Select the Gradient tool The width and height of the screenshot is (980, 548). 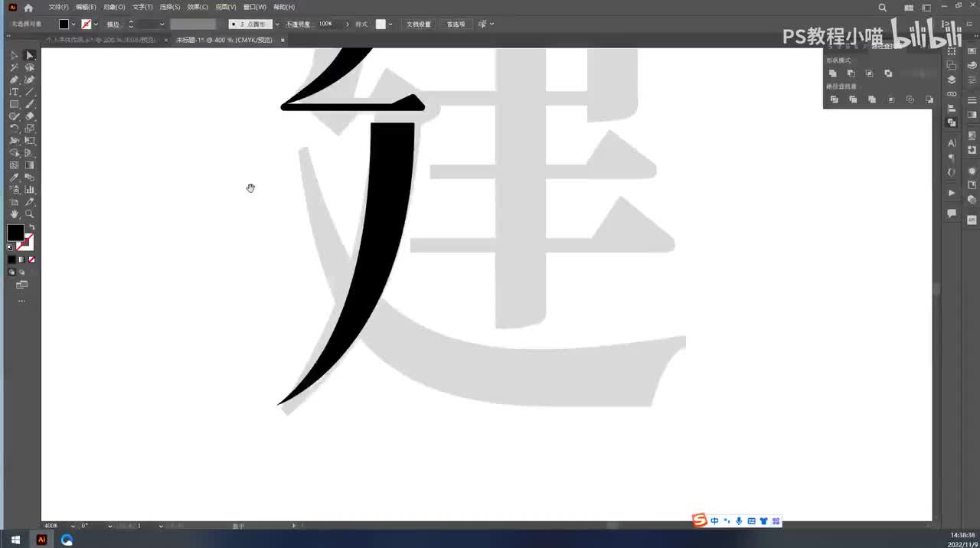pyautogui.click(x=30, y=165)
